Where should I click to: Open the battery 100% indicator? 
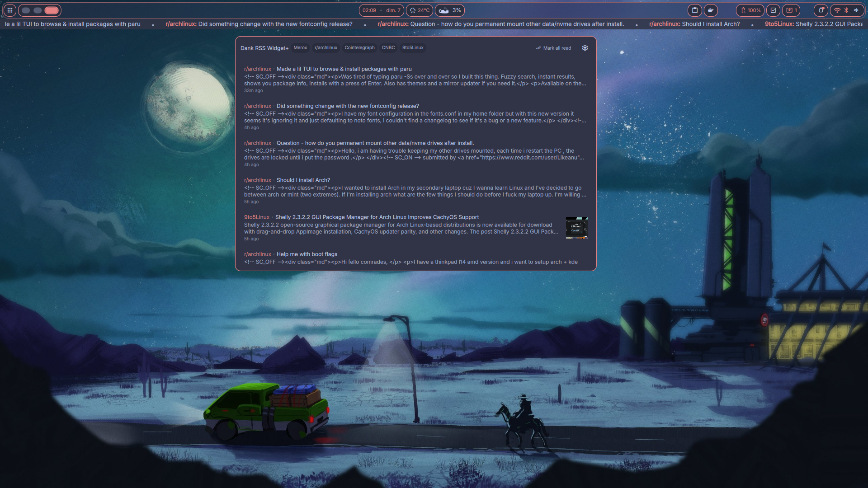(x=750, y=10)
